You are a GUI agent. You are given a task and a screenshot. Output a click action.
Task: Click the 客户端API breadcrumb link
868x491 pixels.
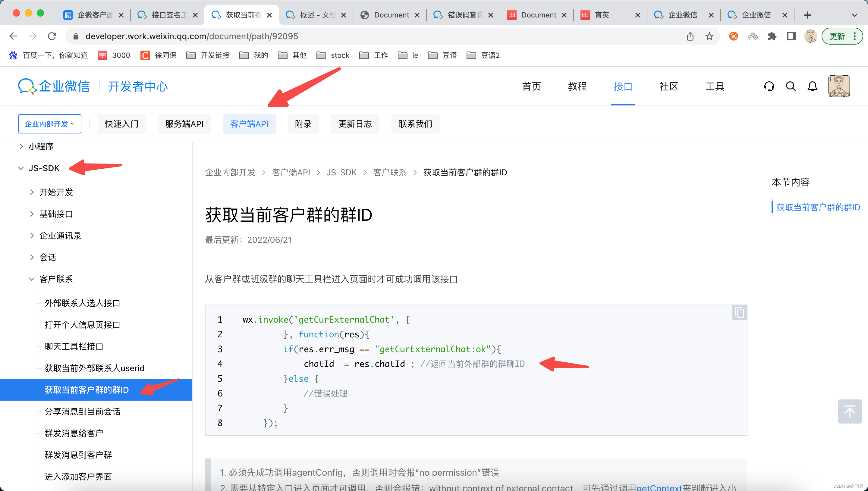291,172
